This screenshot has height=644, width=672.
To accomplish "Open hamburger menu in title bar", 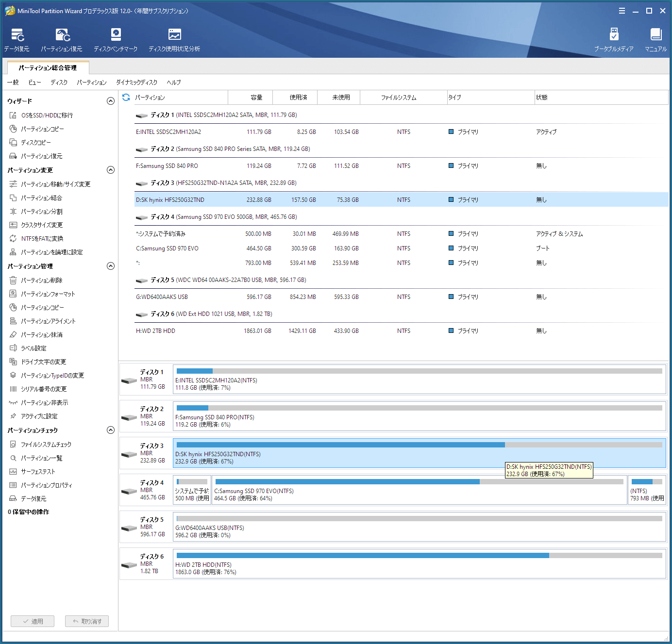I will tap(622, 11).
